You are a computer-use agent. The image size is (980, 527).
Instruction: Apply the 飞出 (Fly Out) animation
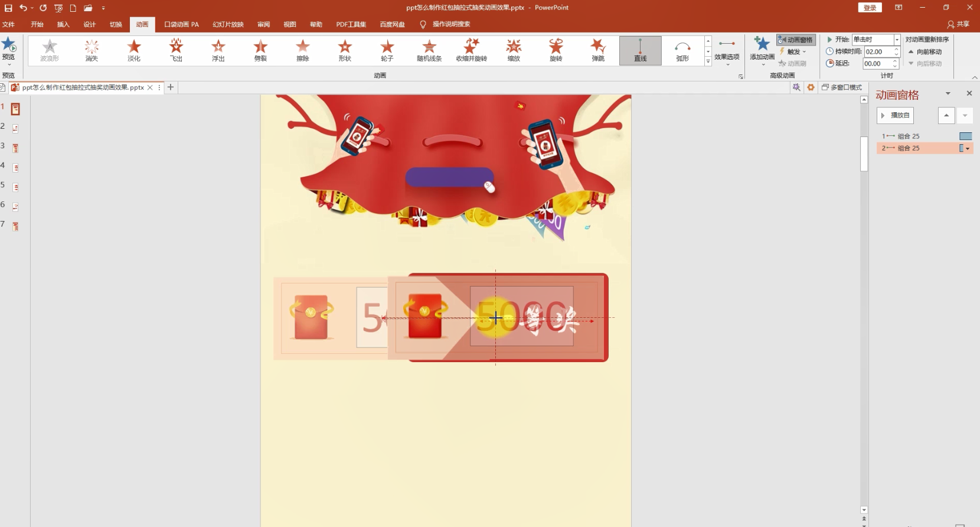click(x=176, y=50)
